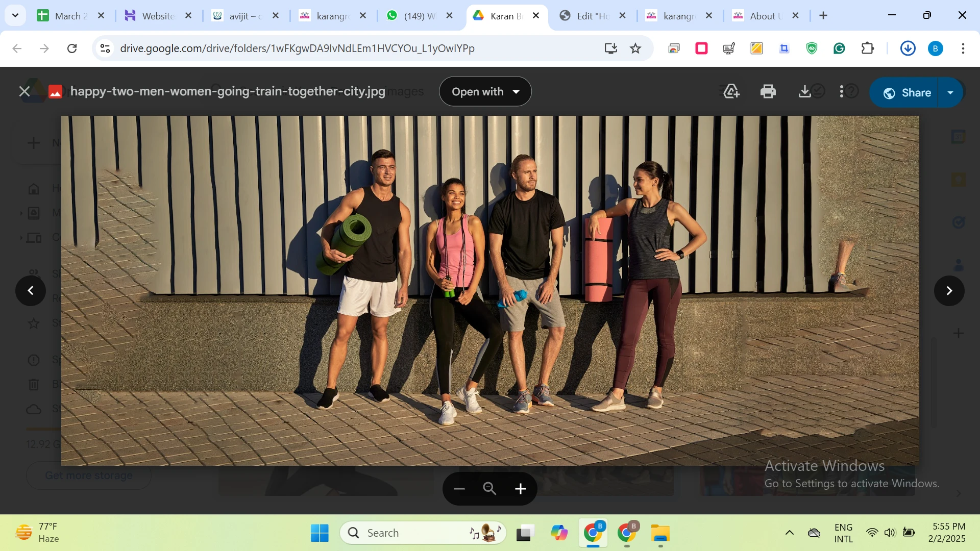
Task: Click the print icon in preview toolbar
Action: 768,92
